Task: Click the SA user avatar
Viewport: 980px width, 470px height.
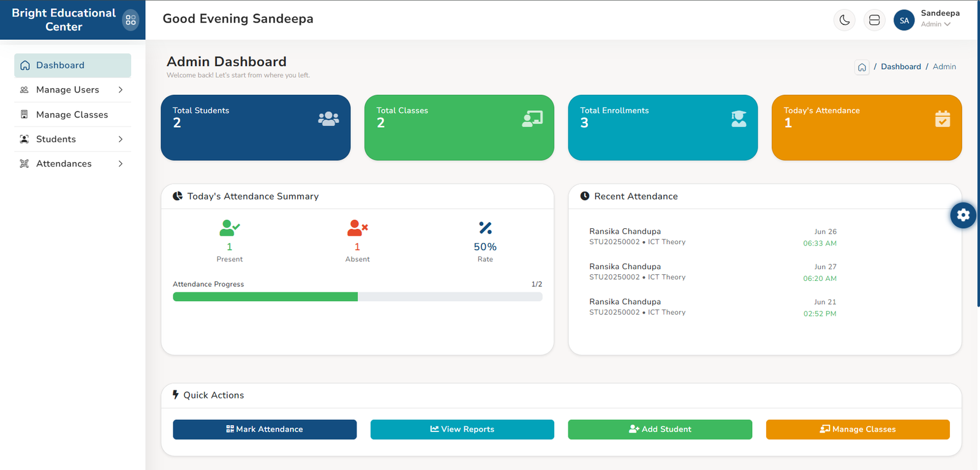Action: 904,20
